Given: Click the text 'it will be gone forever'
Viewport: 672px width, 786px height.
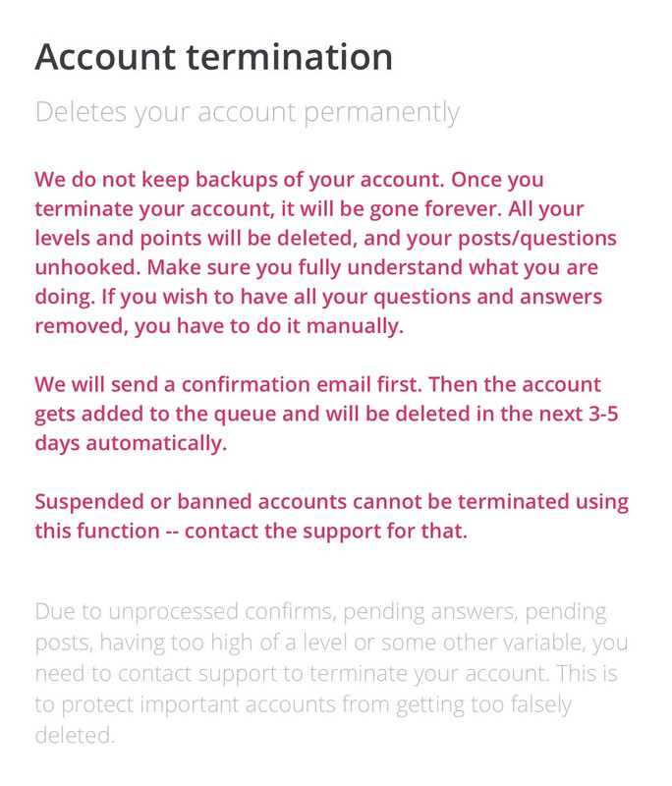Looking at the screenshot, I should 390,209.
